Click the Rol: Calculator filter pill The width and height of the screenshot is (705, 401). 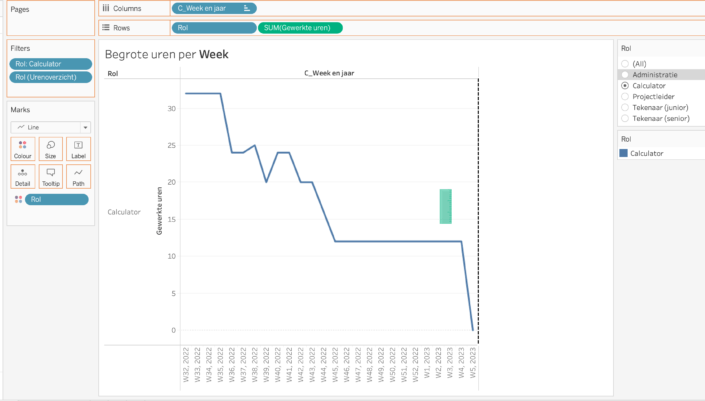coord(50,64)
